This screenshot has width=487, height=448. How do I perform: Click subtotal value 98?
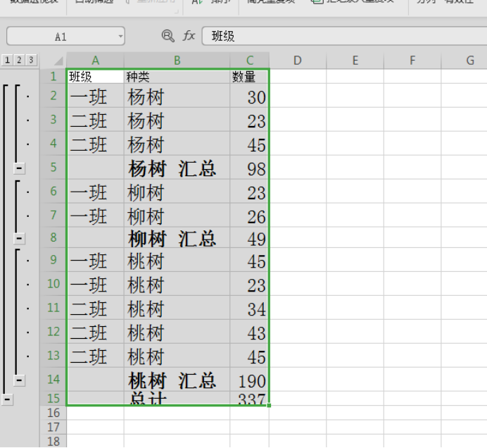coord(249,167)
